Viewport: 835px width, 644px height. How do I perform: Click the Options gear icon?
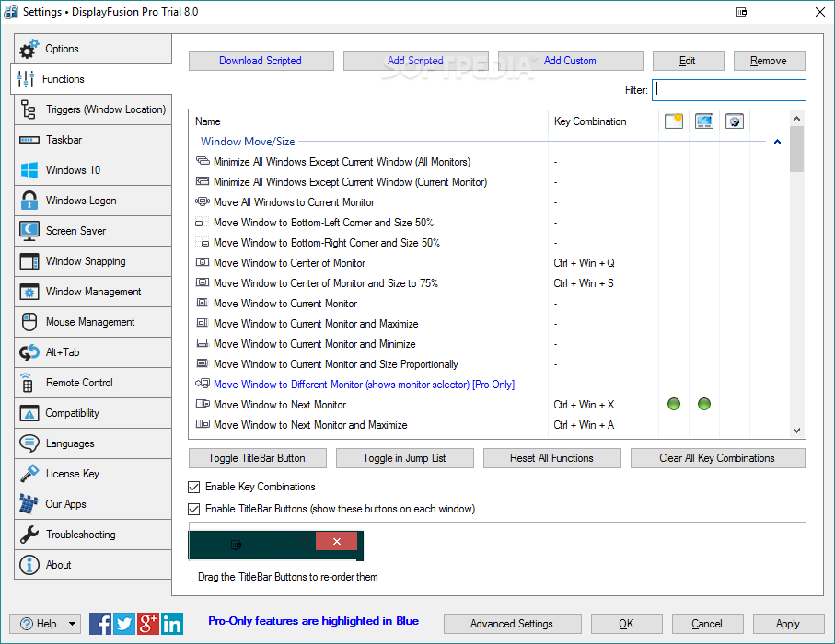pos(29,49)
